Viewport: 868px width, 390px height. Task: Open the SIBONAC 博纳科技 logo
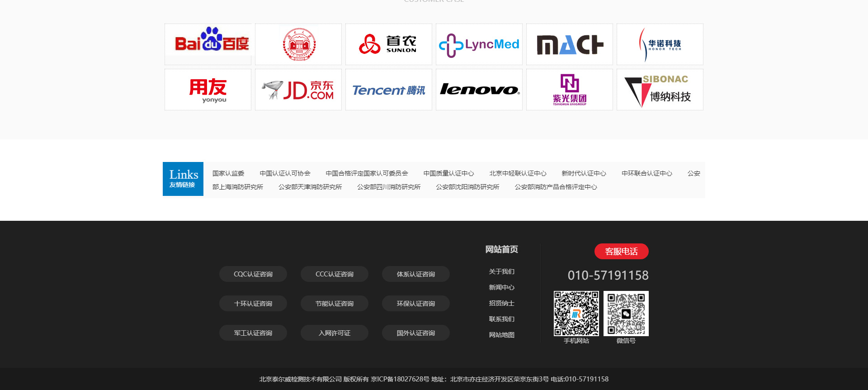coord(660,90)
